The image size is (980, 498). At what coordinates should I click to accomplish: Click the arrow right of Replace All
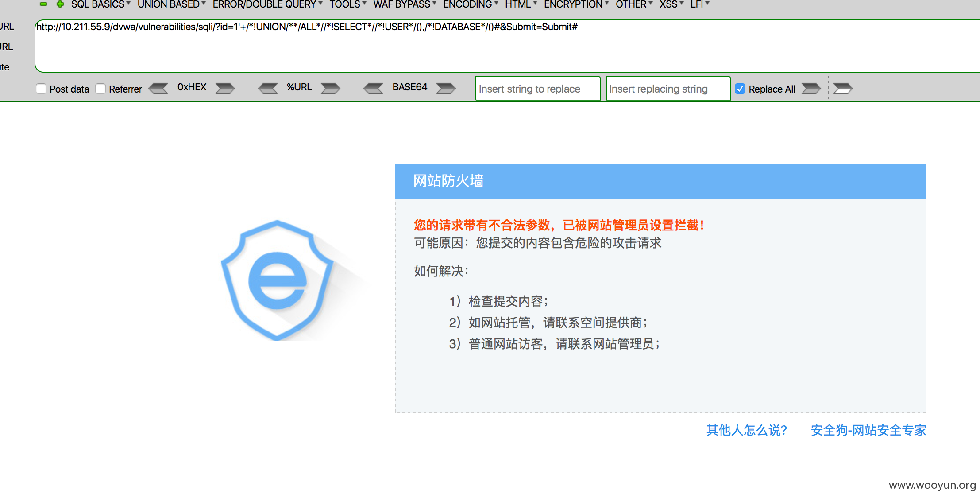(x=811, y=88)
